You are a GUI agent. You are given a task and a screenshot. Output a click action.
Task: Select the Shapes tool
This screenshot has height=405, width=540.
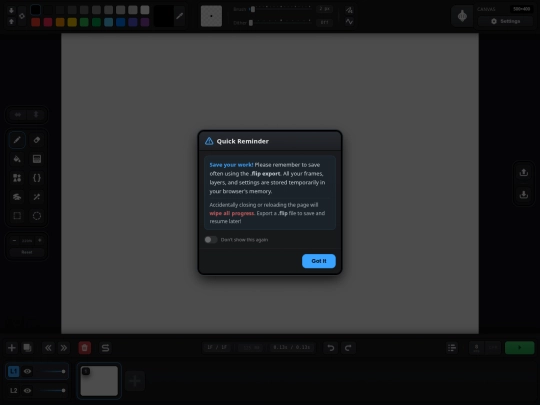tap(17, 178)
